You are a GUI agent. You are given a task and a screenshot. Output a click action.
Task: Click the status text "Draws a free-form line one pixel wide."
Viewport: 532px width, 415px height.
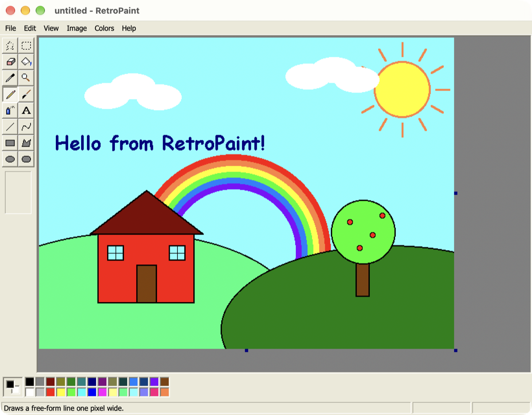[x=64, y=408]
